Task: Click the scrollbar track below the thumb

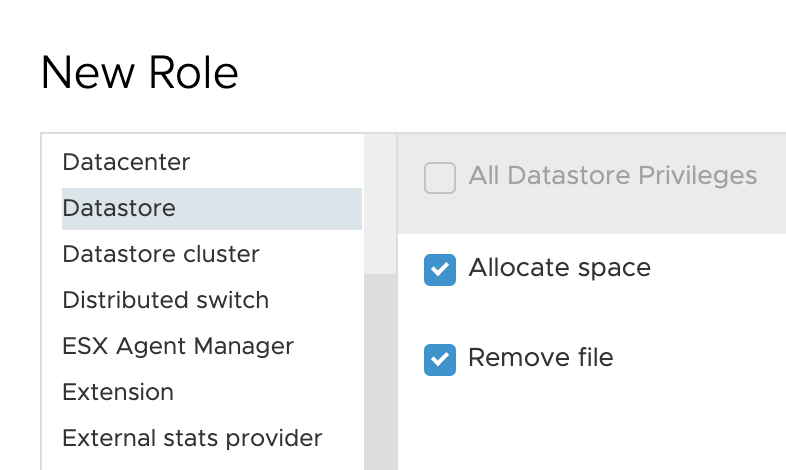Action: [x=380, y=372]
